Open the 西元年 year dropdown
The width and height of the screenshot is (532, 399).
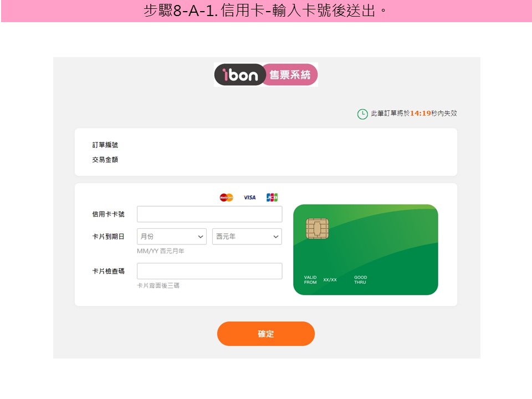pos(247,237)
